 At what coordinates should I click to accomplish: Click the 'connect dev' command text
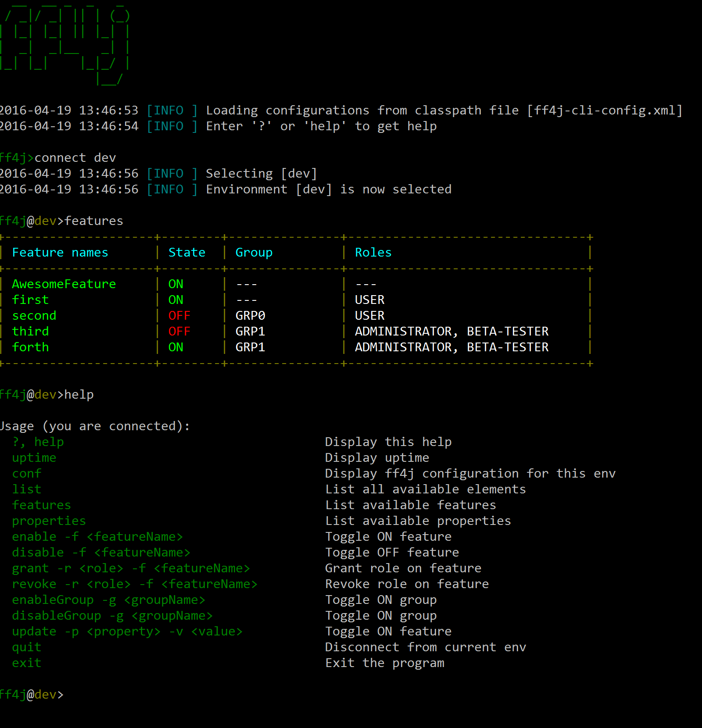pos(75,158)
